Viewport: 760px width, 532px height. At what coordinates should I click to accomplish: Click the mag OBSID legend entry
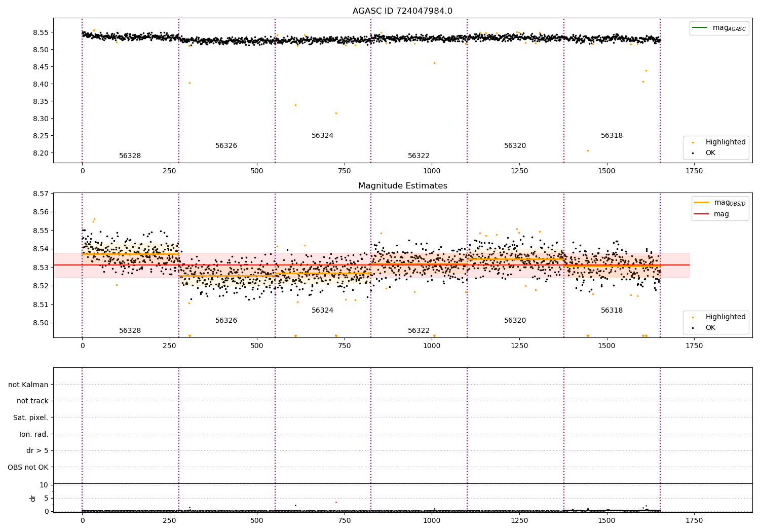(719, 203)
